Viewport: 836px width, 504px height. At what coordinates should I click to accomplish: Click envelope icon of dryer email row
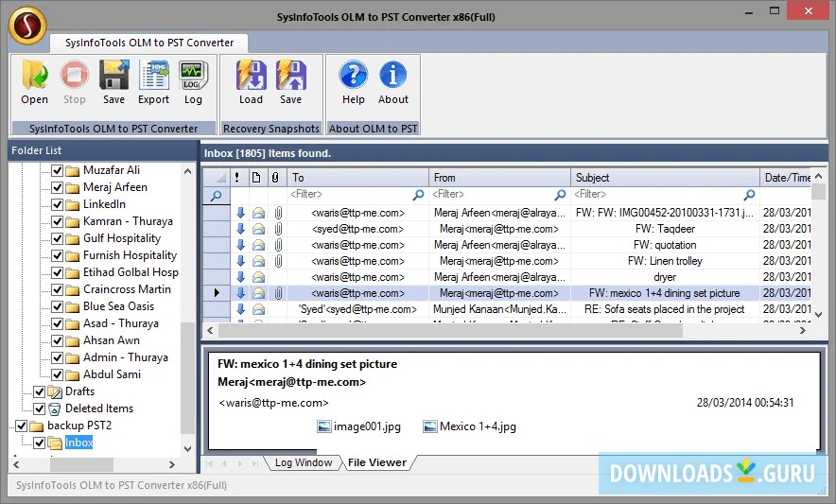coord(258,277)
